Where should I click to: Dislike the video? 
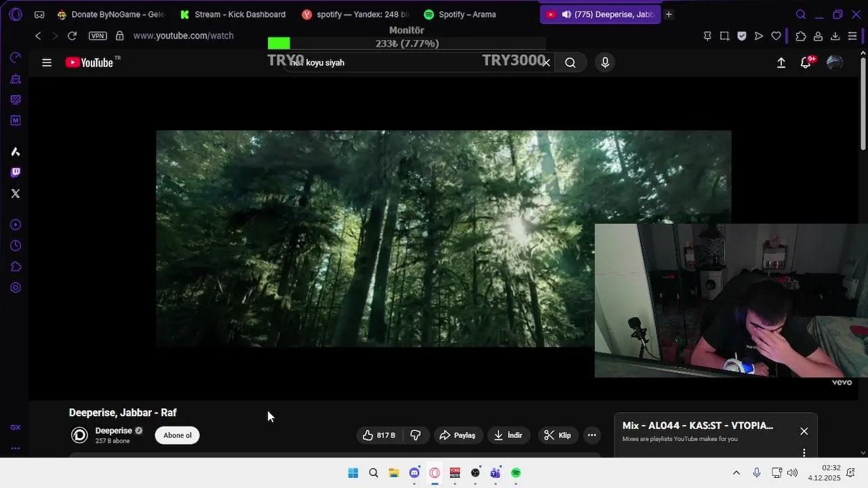click(416, 435)
